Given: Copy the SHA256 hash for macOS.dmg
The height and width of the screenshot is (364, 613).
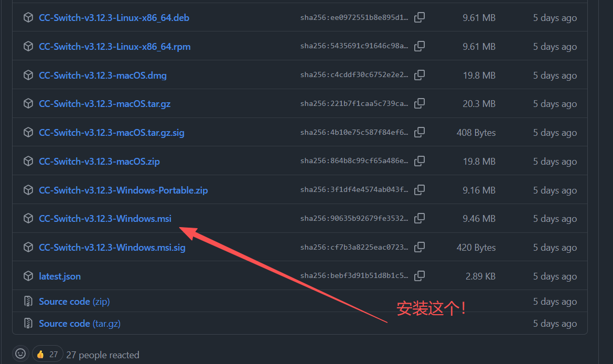Looking at the screenshot, I should (419, 75).
